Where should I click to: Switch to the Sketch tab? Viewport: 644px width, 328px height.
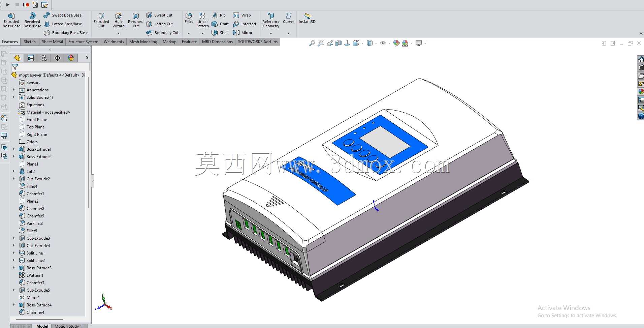pyautogui.click(x=30, y=42)
